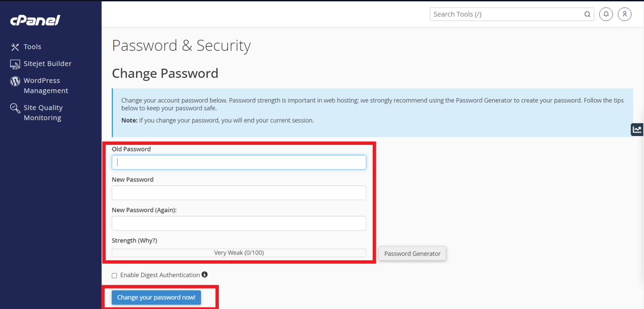644x309 pixels.
Task: Click the search magnifying glass in the toolbar
Action: pos(587,14)
